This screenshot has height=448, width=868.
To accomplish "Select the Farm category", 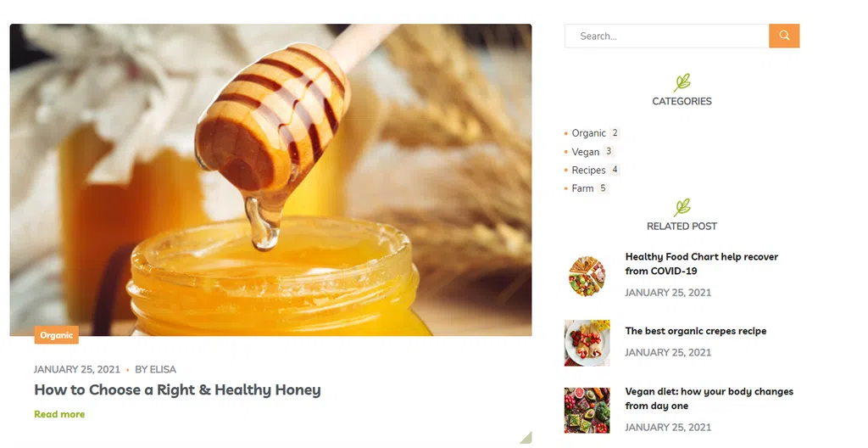I will click(582, 188).
